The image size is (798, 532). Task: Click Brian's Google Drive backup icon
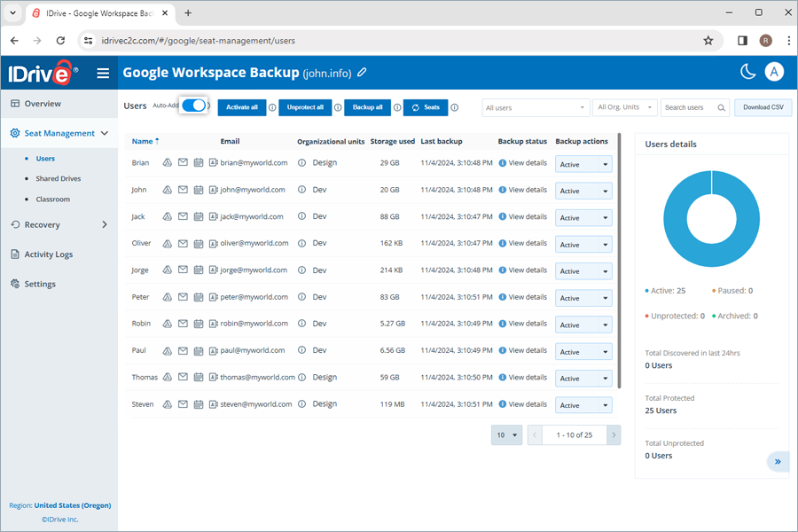pyautogui.click(x=167, y=162)
